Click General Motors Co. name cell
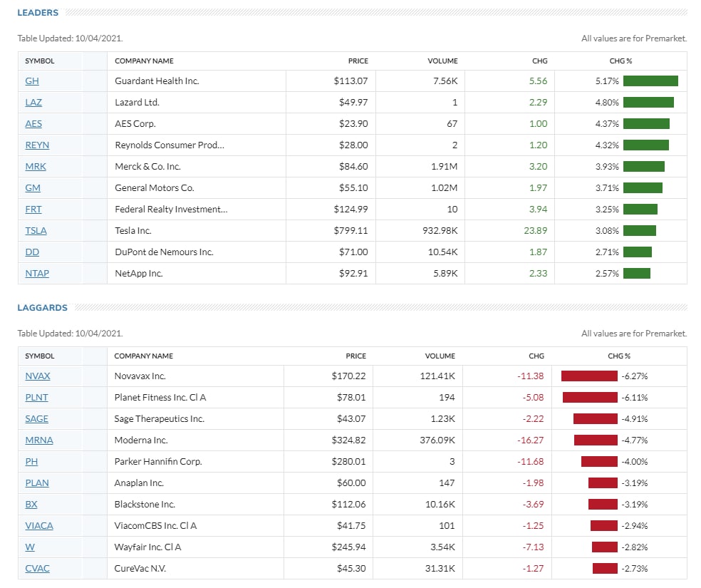This screenshot has height=588, width=701. (x=155, y=188)
